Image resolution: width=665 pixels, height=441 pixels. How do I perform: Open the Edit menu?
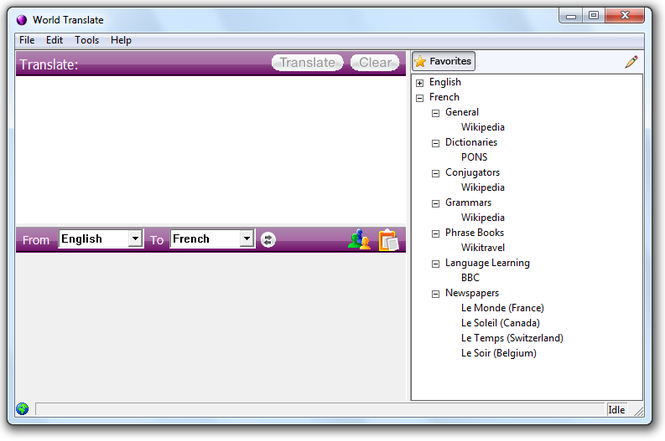point(54,40)
